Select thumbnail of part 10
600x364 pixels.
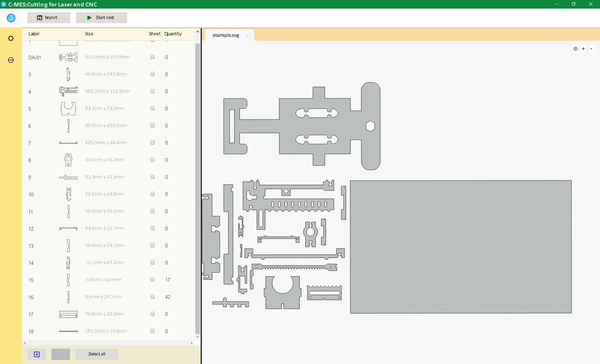point(68,194)
